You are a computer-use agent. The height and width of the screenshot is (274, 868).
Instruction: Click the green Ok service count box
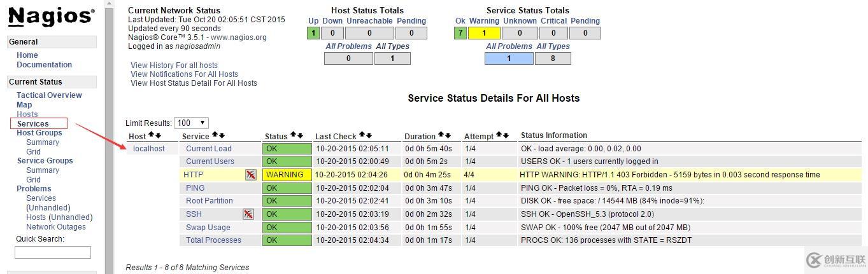(x=460, y=33)
